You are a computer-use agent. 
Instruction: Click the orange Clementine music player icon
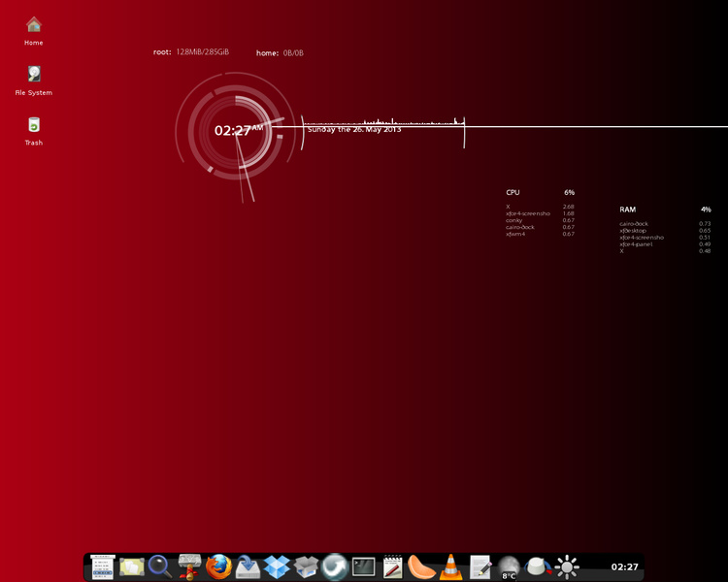point(421,566)
